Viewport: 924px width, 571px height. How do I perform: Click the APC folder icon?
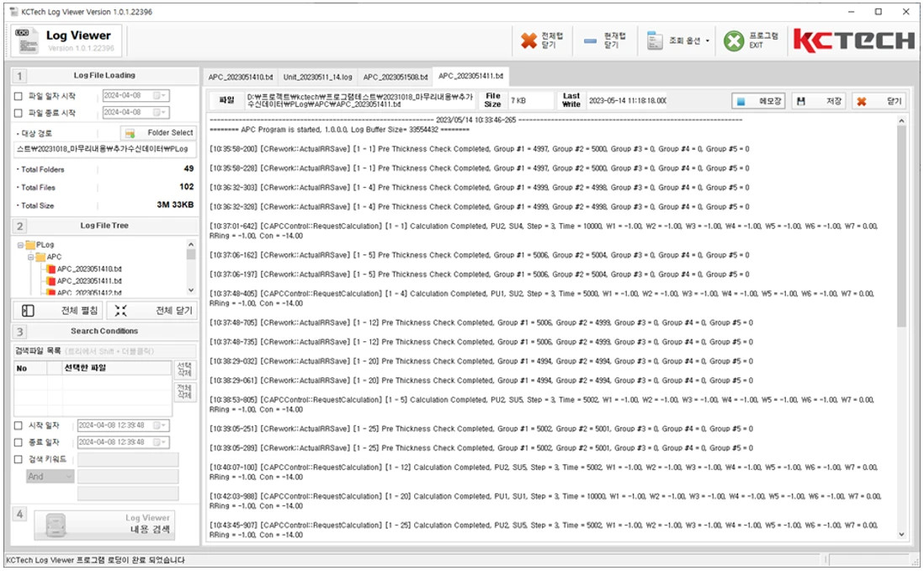coord(40,257)
